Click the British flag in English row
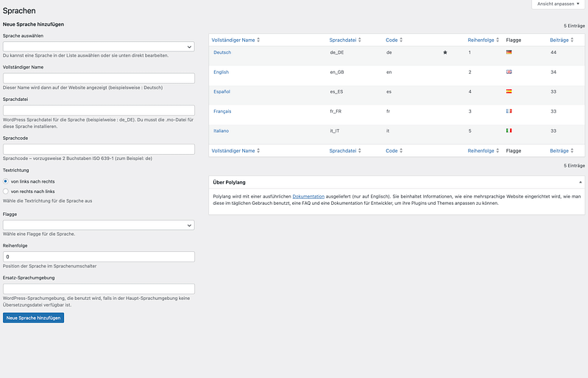Viewport: 588px width, 378px height. [x=509, y=72]
